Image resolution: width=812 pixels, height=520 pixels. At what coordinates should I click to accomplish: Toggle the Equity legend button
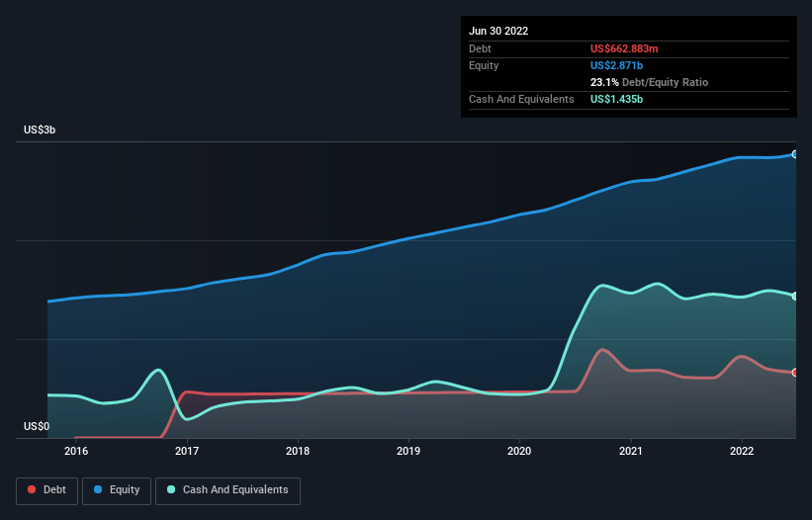click(117, 490)
